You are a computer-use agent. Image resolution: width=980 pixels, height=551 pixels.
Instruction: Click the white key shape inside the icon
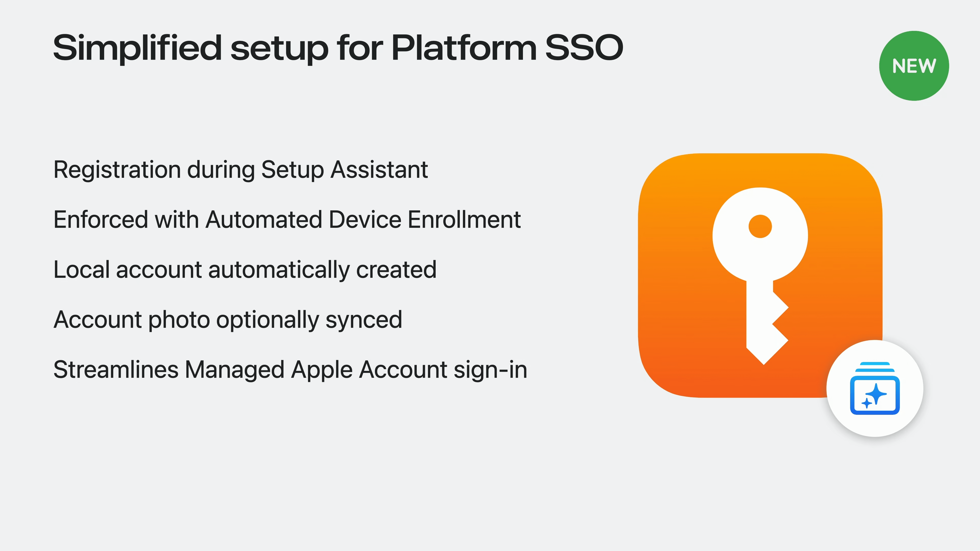coord(760,276)
